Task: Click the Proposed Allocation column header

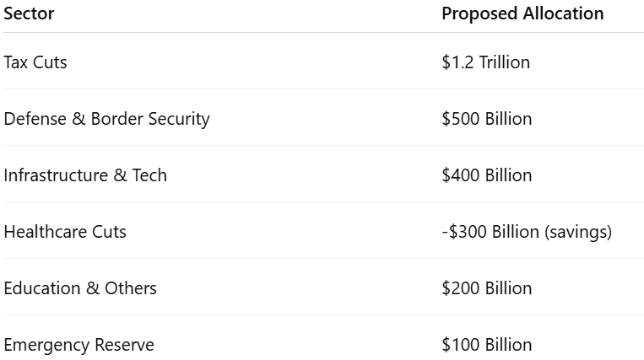Action: click(522, 13)
